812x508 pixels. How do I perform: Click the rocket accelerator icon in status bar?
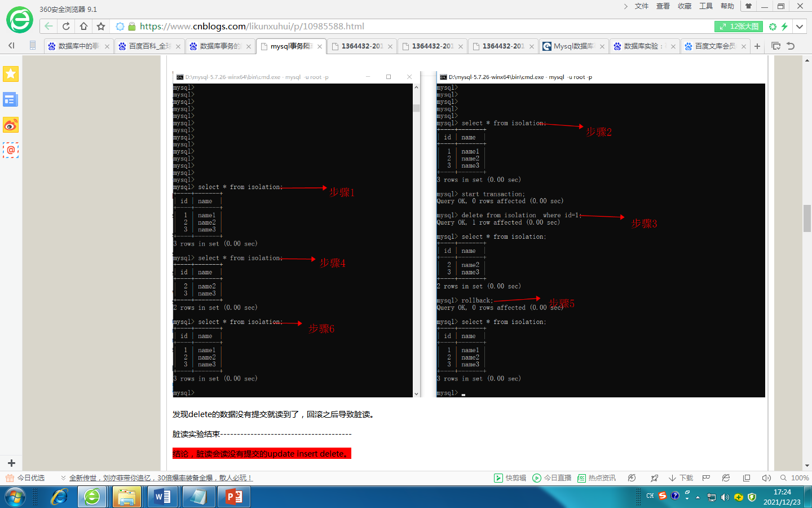pyautogui.click(x=654, y=478)
